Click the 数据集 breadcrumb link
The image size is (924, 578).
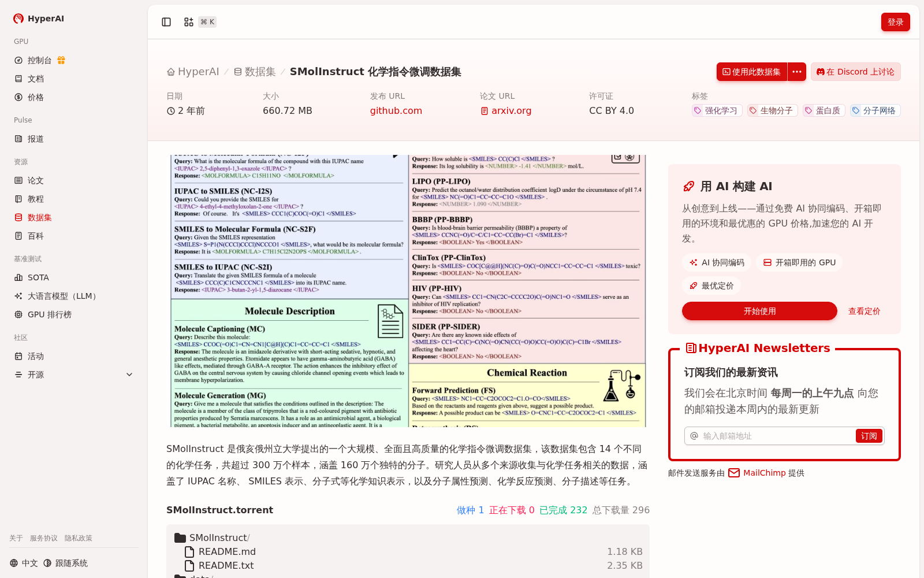tap(255, 72)
